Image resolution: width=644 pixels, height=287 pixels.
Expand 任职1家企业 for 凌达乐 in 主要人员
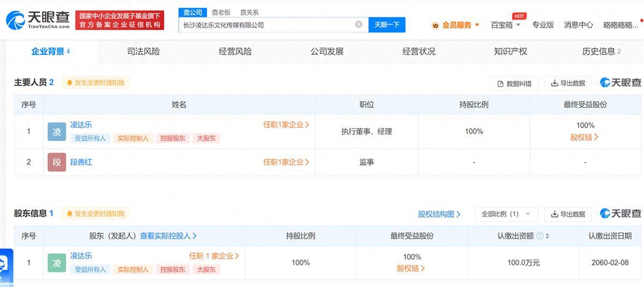[286, 124]
